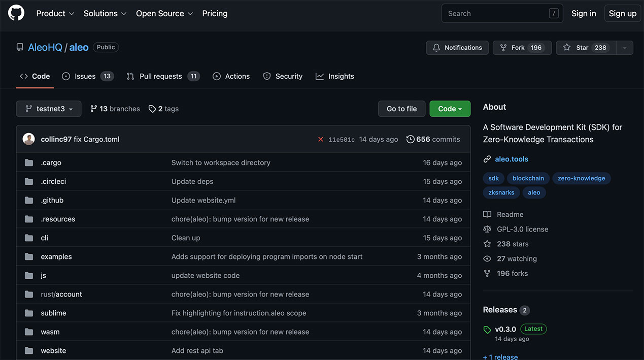Click the cli folder icon
The height and width of the screenshot is (360, 644).
[29, 238]
